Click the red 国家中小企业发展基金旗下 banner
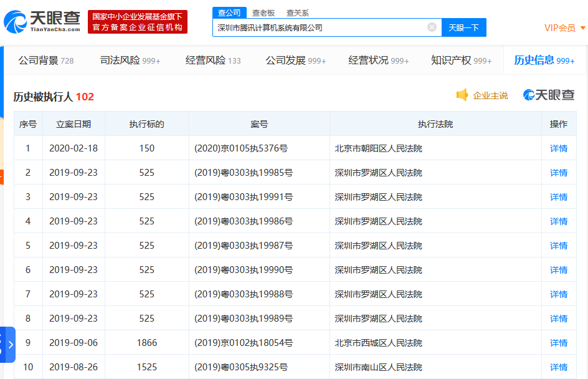 [137, 22]
